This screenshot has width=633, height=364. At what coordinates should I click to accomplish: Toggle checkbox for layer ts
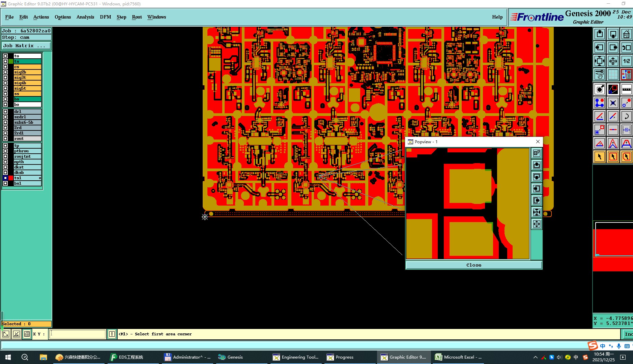point(5,61)
